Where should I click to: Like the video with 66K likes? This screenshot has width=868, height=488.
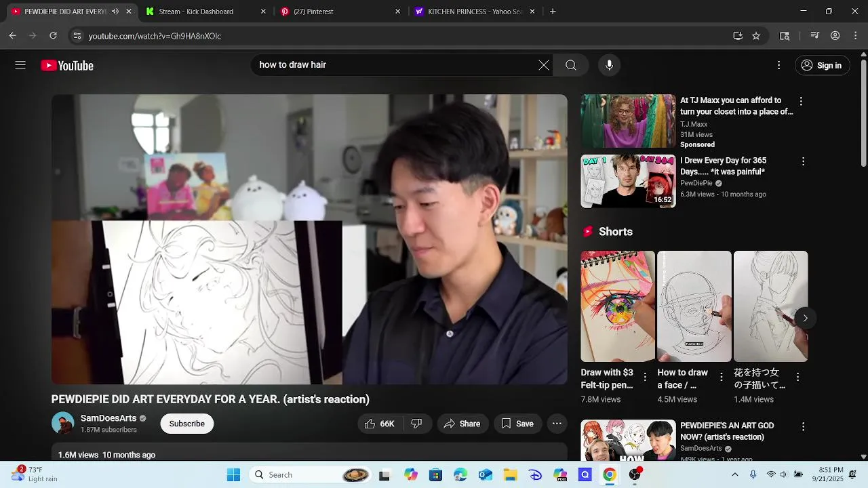[x=379, y=424]
